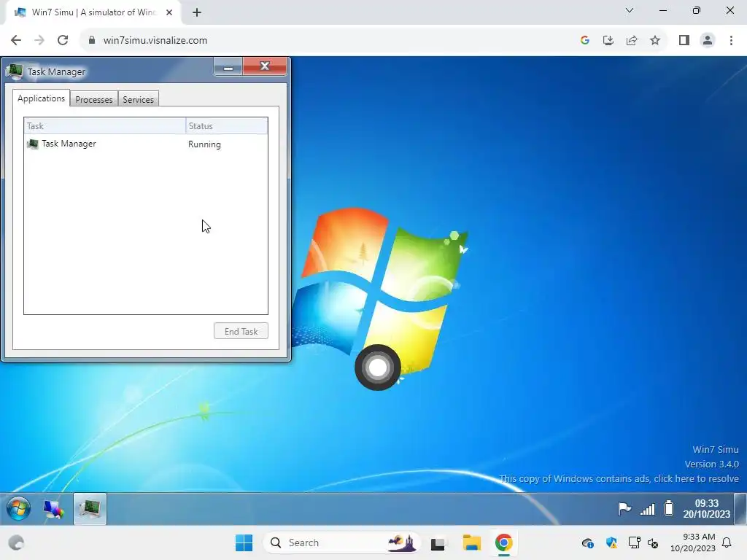Open File Explorer from the taskbar

click(x=472, y=542)
